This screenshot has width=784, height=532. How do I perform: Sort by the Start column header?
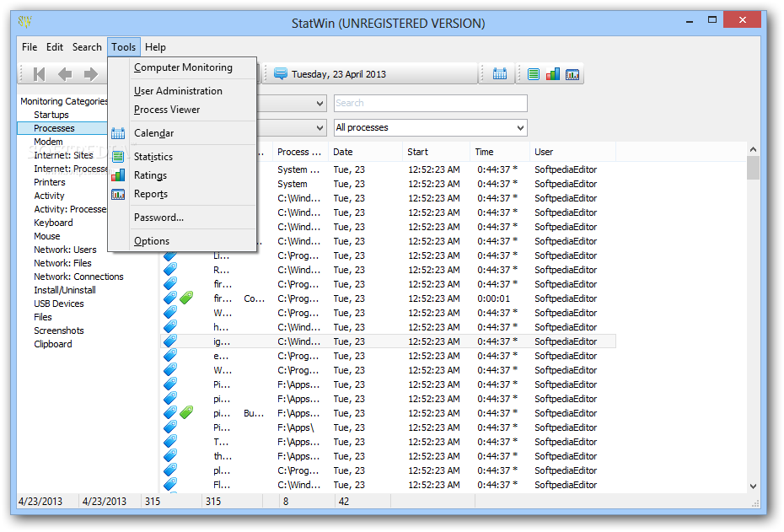pos(436,152)
